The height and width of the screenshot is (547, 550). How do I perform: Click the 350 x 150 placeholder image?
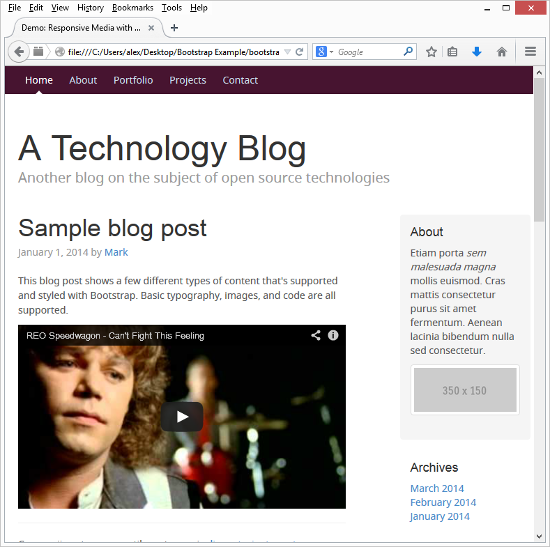465,390
